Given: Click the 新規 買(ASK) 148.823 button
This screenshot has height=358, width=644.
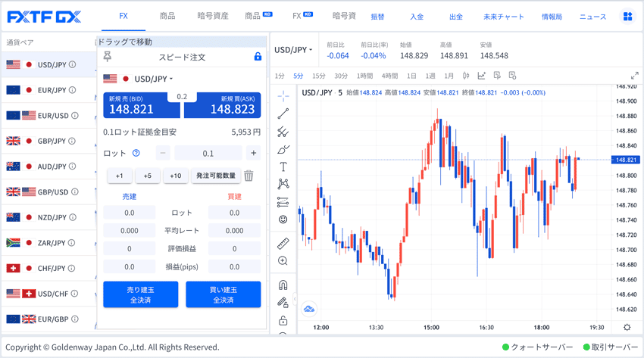Looking at the screenshot, I should (223, 105).
